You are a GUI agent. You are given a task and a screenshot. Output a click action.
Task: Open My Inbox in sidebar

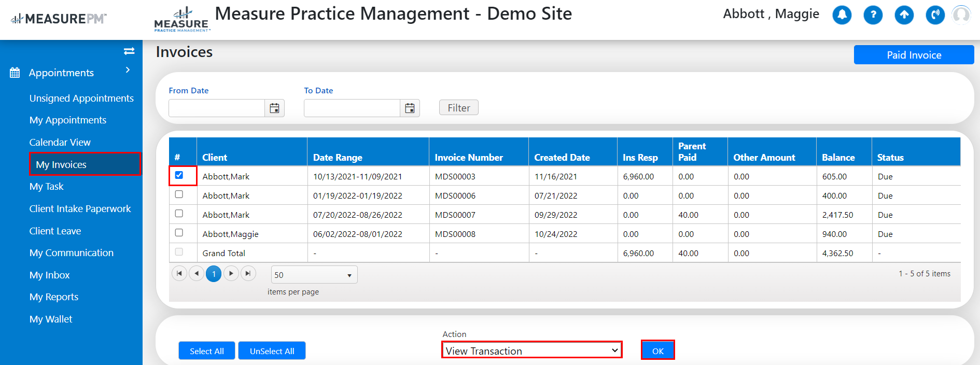coord(49,275)
